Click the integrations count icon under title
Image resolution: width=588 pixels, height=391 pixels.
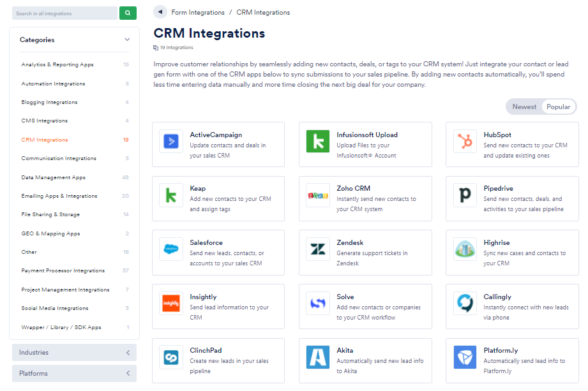(x=156, y=48)
